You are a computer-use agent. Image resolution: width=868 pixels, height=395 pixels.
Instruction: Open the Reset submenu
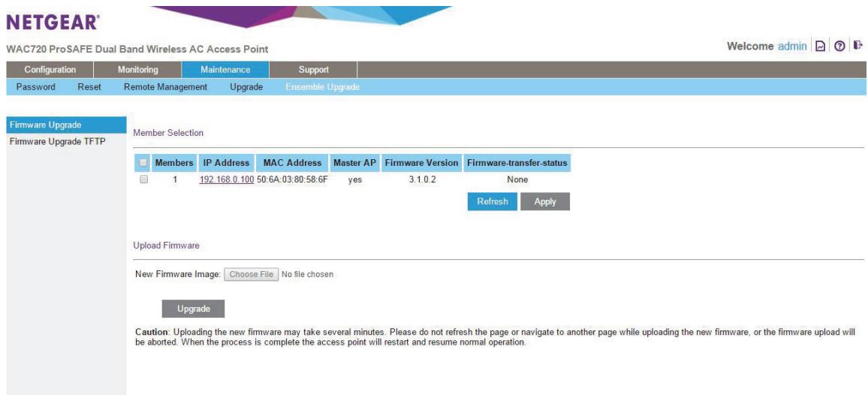pyautogui.click(x=89, y=87)
